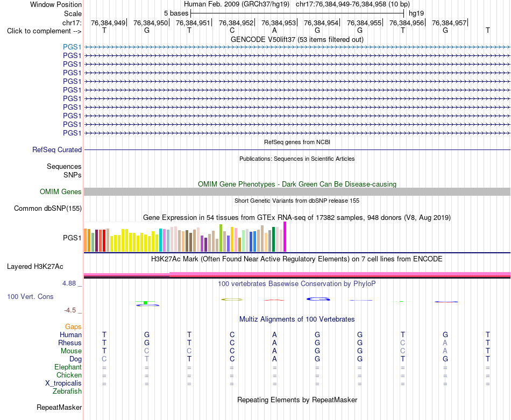Click the -4.5 PhyloP lower scale value

[70, 310]
